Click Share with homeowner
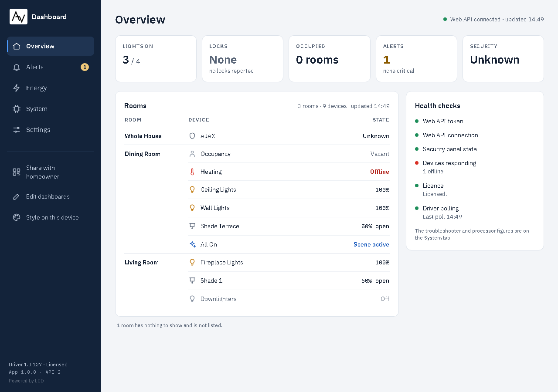The image size is (558, 392). [51, 172]
